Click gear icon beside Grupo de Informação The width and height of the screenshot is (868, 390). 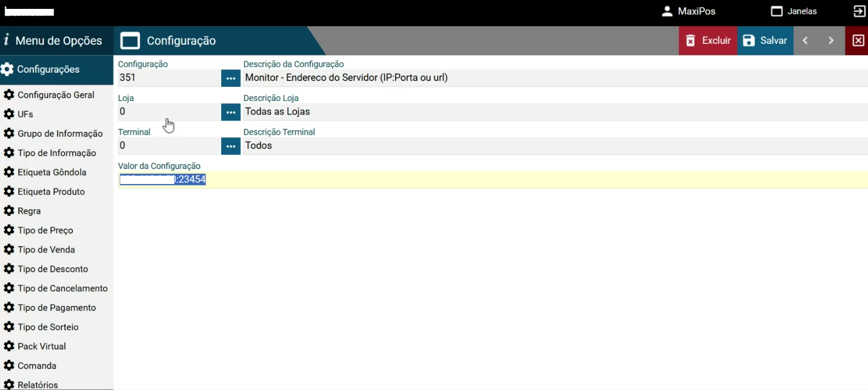tap(9, 133)
